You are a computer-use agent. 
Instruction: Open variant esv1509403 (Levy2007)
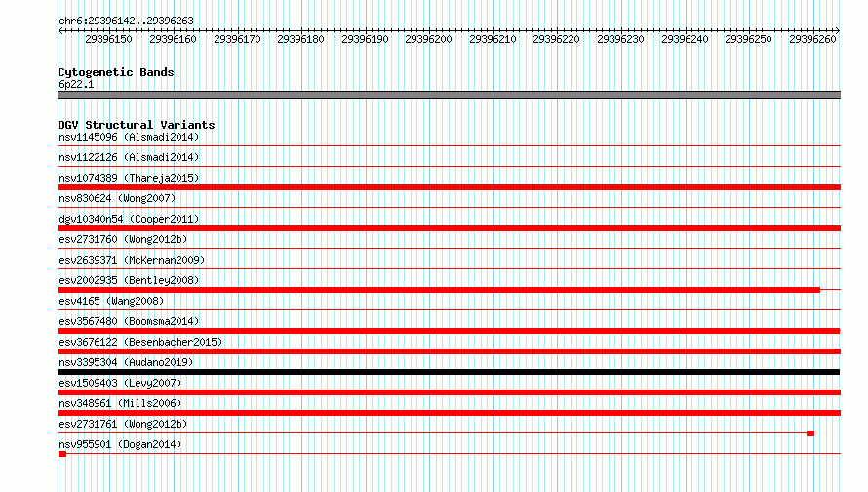[120, 383]
